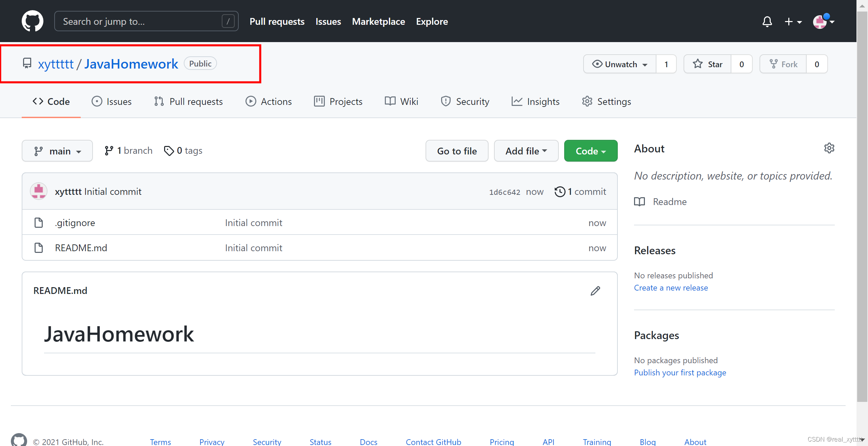Open About section gear settings
Screen dimensions: 868x446
(x=829, y=148)
